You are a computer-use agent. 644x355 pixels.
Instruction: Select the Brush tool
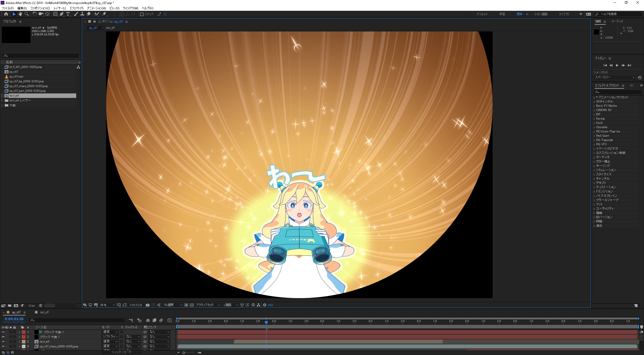(x=76, y=14)
